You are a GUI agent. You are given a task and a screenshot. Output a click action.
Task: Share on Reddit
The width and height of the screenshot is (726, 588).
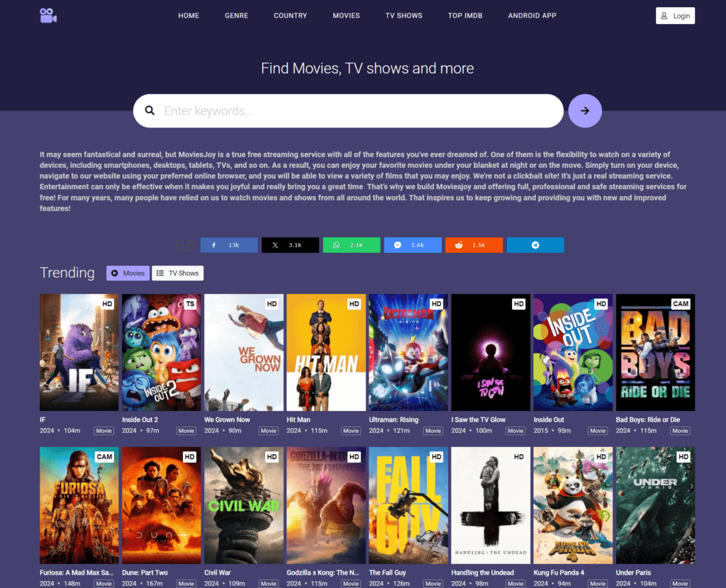pyautogui.click(x=474, y=245)
